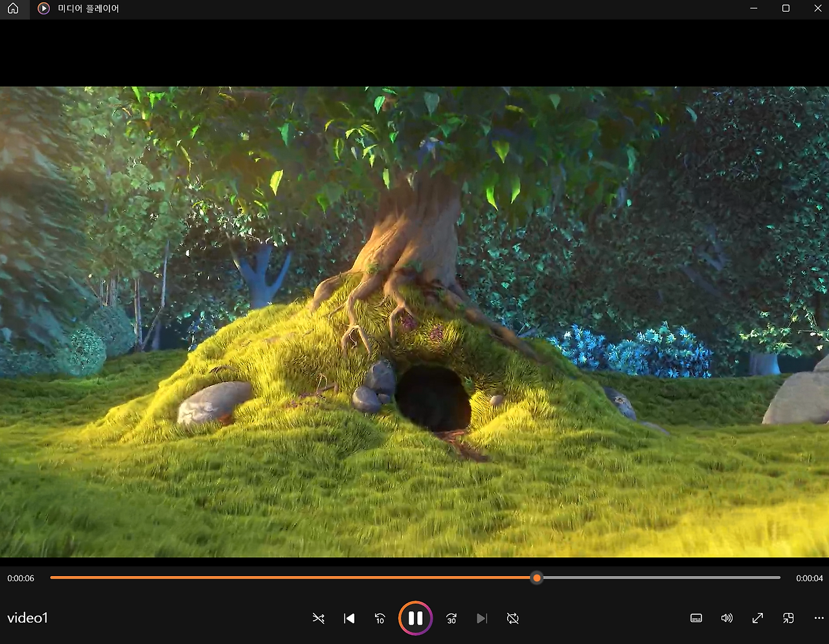829x644 pixels.
Task: Minimize the Media Player window
Action: [x=754, y=8]
